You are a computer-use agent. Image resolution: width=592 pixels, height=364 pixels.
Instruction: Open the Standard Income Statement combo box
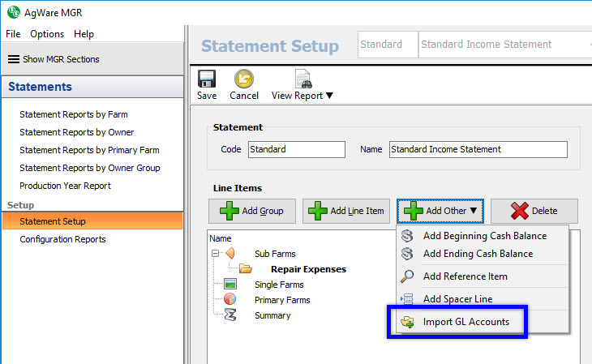tap(504, 45)
